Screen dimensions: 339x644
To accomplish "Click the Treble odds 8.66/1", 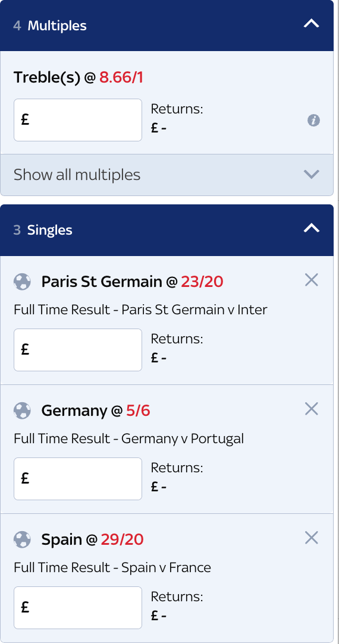I will coord(121,77).
